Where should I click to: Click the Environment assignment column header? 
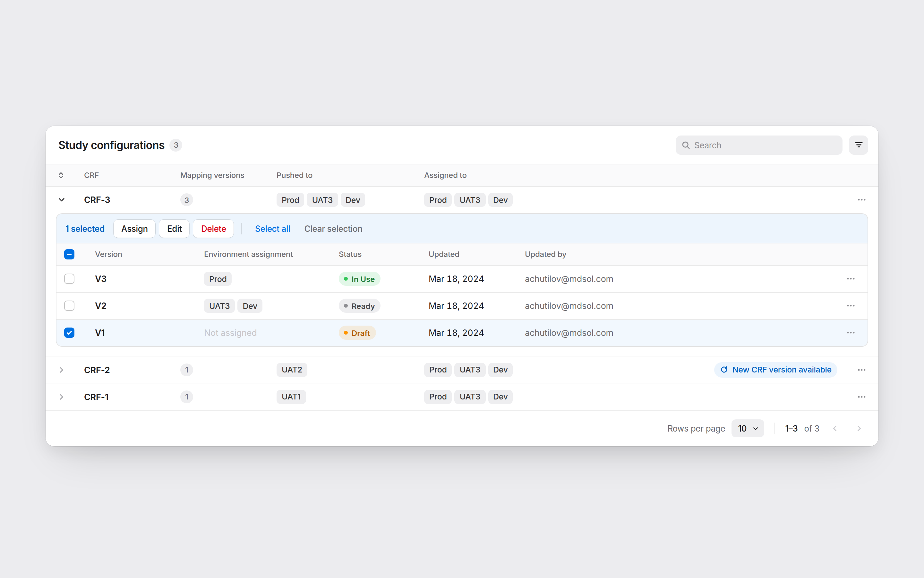pyautogui.click(x=248, y=255)
